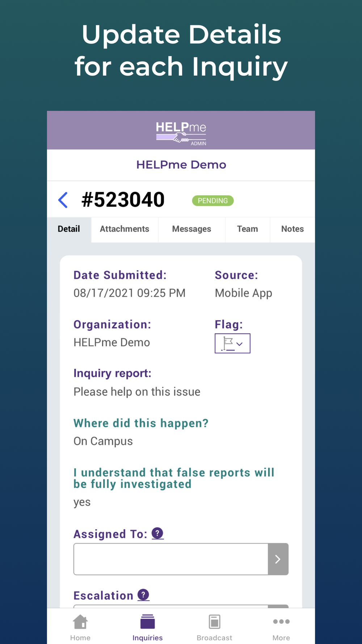Select the date 08/17/2021 09:25 PM

tap(129, 293)
